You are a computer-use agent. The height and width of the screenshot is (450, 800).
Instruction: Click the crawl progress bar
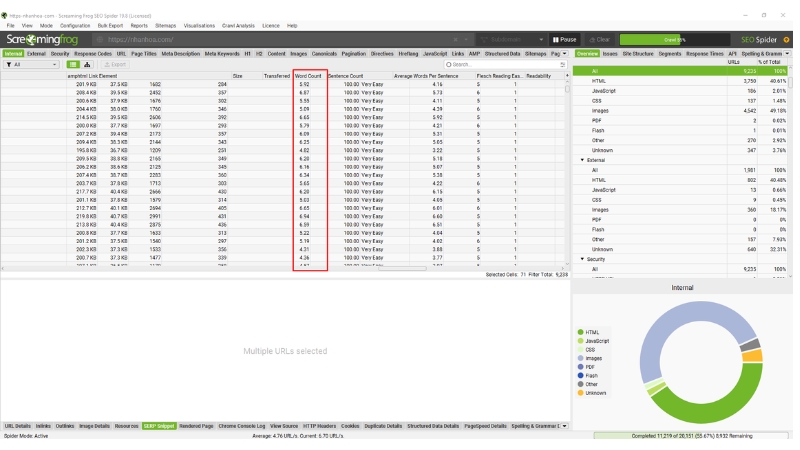674,40
